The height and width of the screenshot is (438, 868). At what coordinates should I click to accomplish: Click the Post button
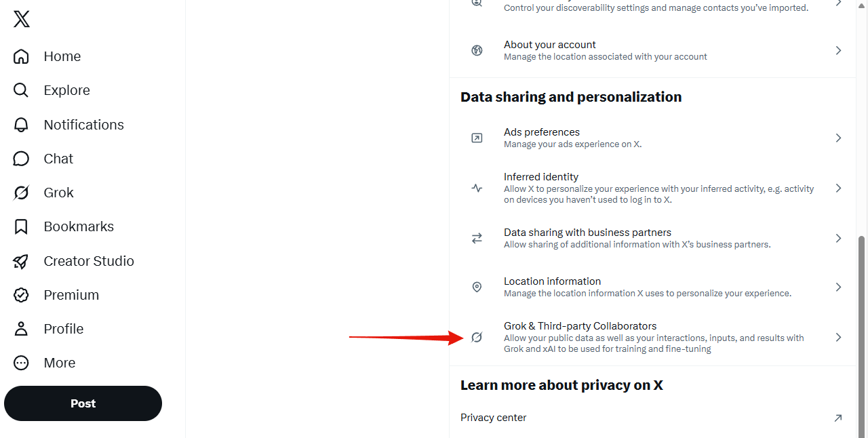tap(83, 403)
